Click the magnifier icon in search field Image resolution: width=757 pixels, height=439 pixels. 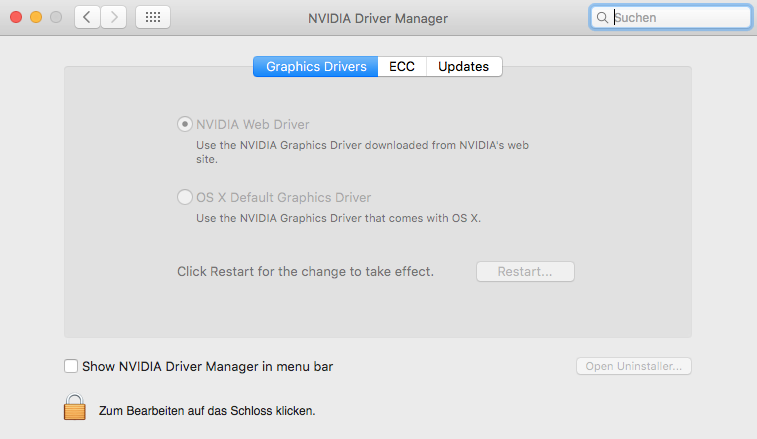[602, 18]
